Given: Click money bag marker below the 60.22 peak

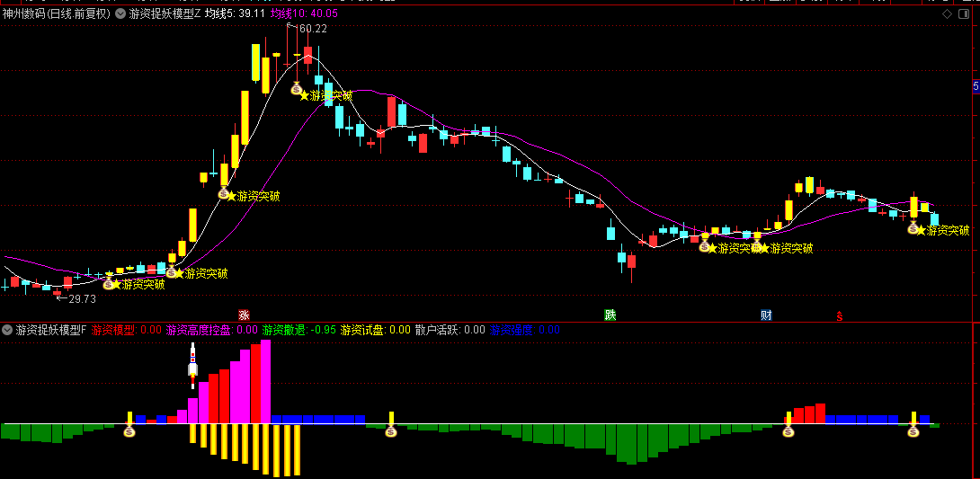Looking at the screenshot, I should tap(297, 89).
